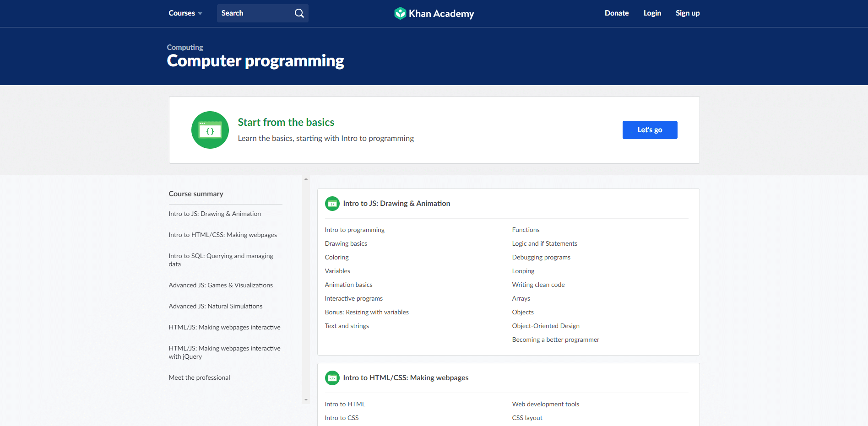Click the sidebar scroll down arrow
868x426 pixels.
306,400
